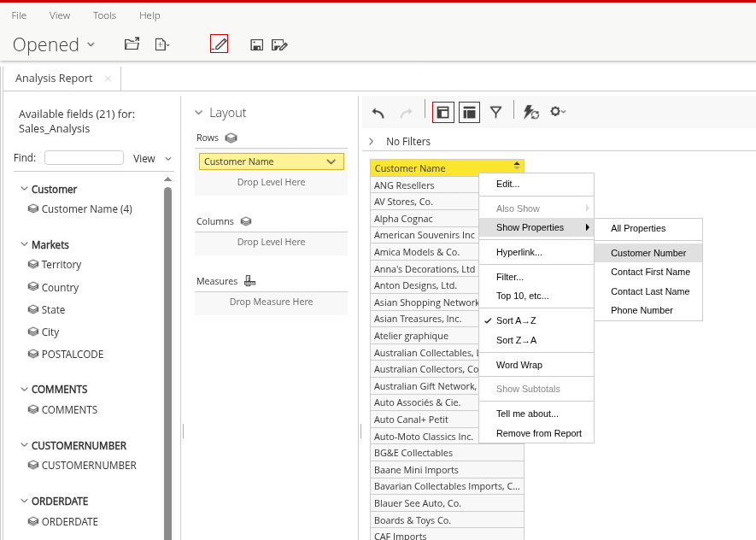The width and height of the screenshot is (756, 540).
Task: Open the Opened perspective dropdown
Action: (54, 44)
